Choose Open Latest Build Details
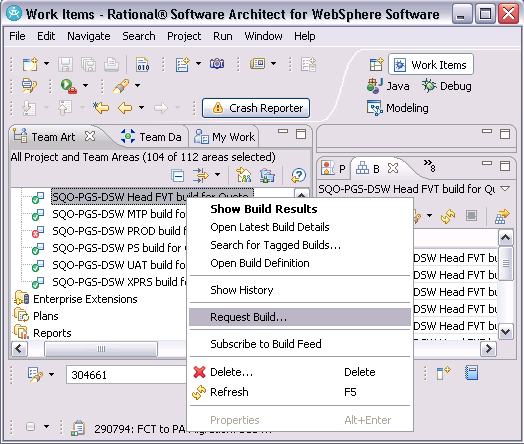 300,227
